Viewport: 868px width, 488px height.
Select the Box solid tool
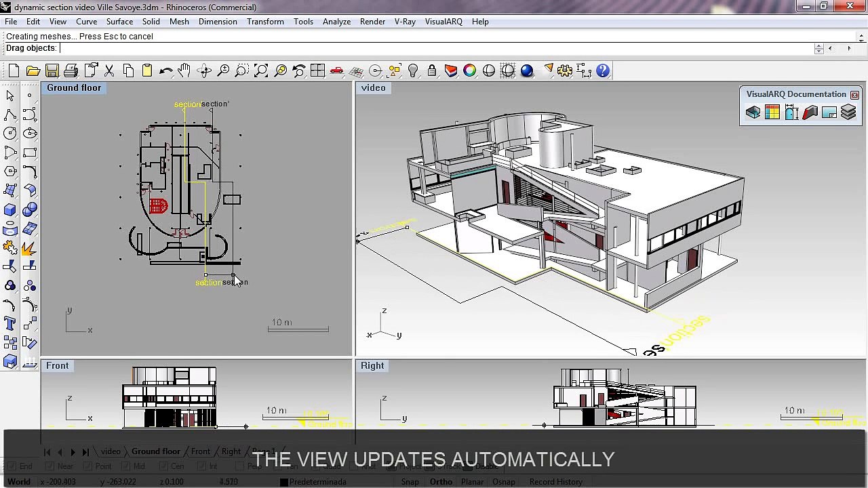pos(10,209)
